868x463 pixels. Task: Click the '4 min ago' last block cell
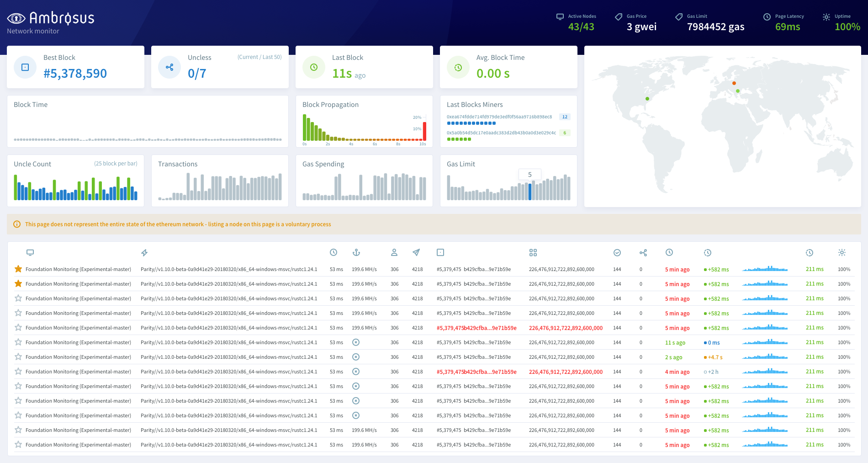click(x=677, y=372)
